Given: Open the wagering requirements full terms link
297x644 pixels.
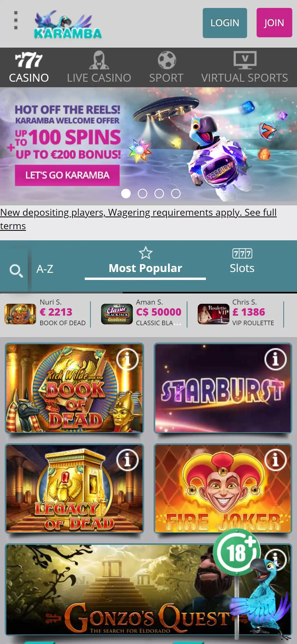Looking at the screenshot, I should click(x=138, y=219).
